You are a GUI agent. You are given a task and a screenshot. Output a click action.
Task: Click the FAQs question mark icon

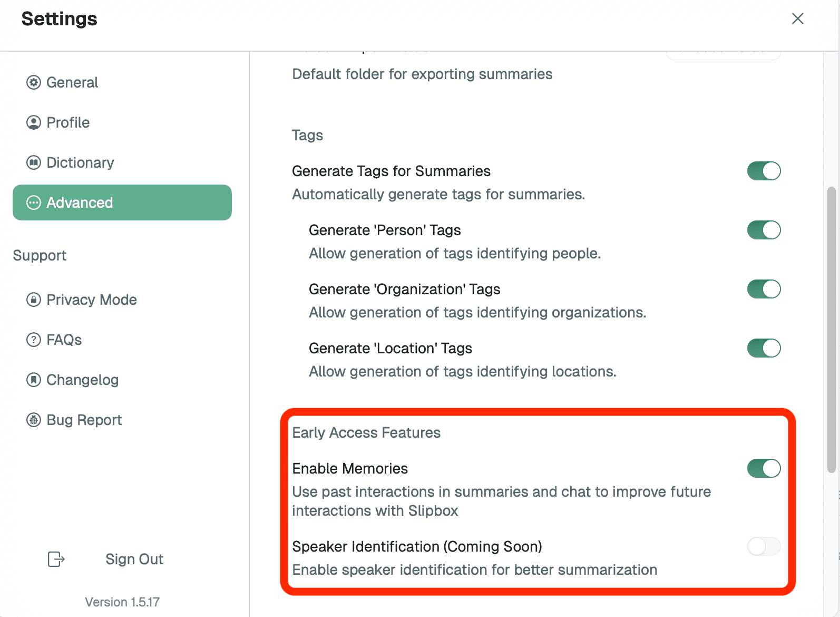coord(33,340)
